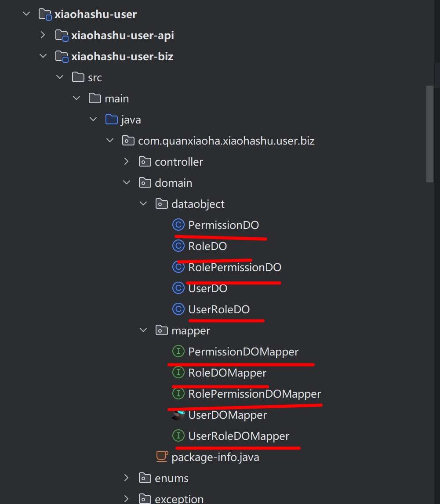
Task: Expand the controller package
Action: (x=126, y=162)
